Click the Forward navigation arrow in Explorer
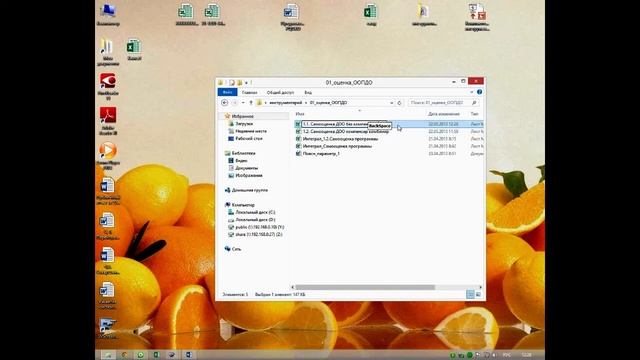The image size is (640, 360). coord(235,103)
